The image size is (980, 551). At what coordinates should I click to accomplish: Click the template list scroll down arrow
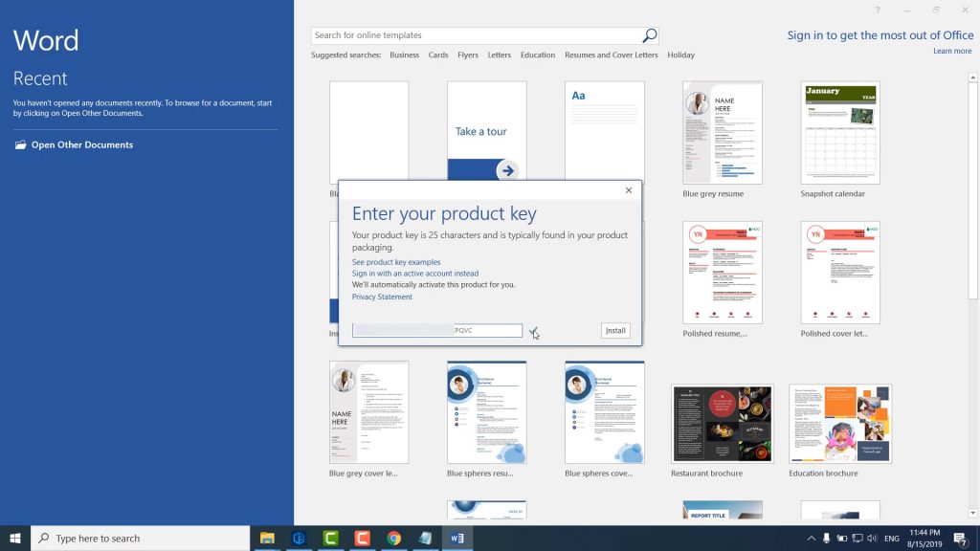click(972, 513)
